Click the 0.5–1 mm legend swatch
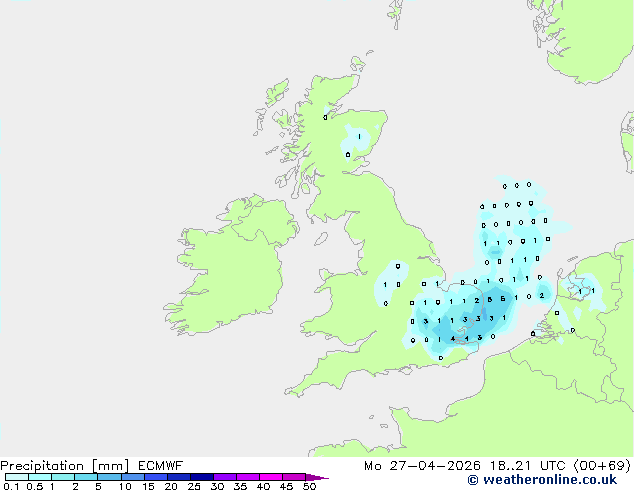The height and width of the screenshot is (490, 634). coord(40,477)
